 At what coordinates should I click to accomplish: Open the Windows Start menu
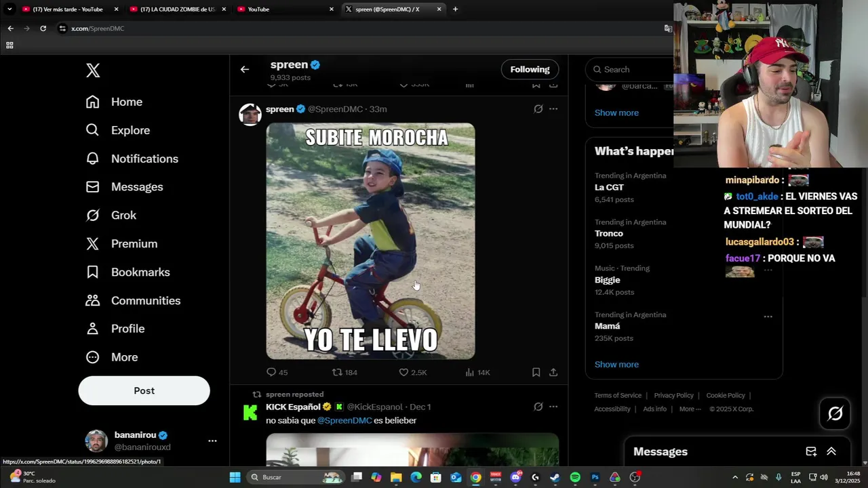pos(235,477)
